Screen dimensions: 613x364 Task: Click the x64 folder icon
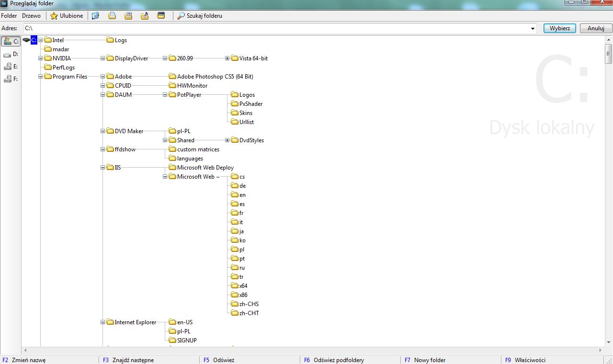click(235, 286)
